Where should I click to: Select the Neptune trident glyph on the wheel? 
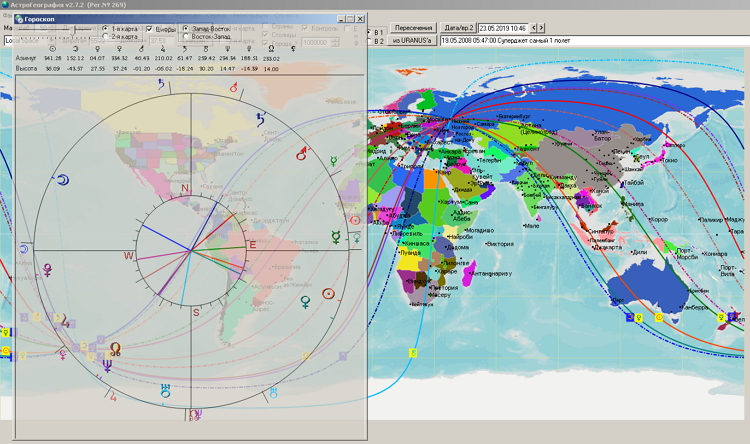coord(107,366)
